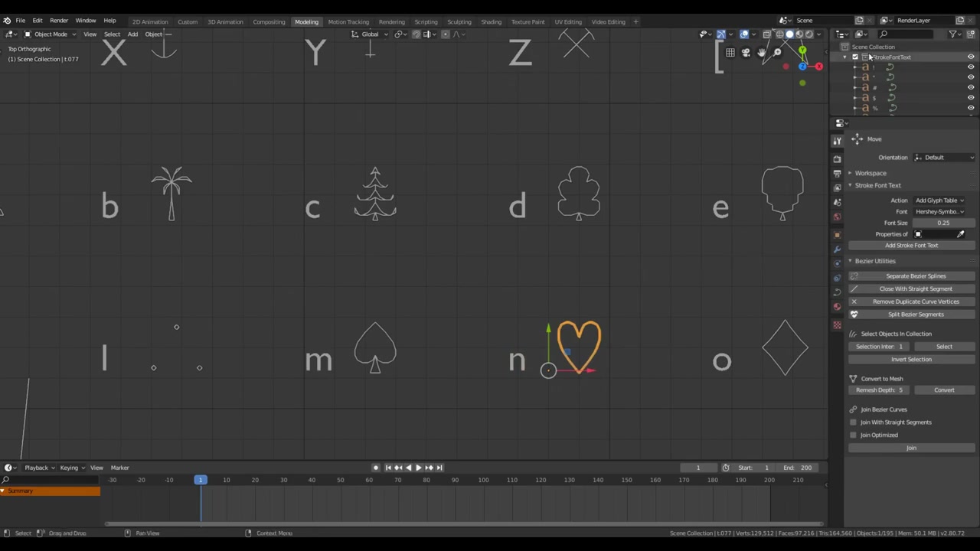Viewport: 980px width, 551px height.
Task: Click the Convert button under Convert Objects to Mesh
Action: tap(944, 390)
